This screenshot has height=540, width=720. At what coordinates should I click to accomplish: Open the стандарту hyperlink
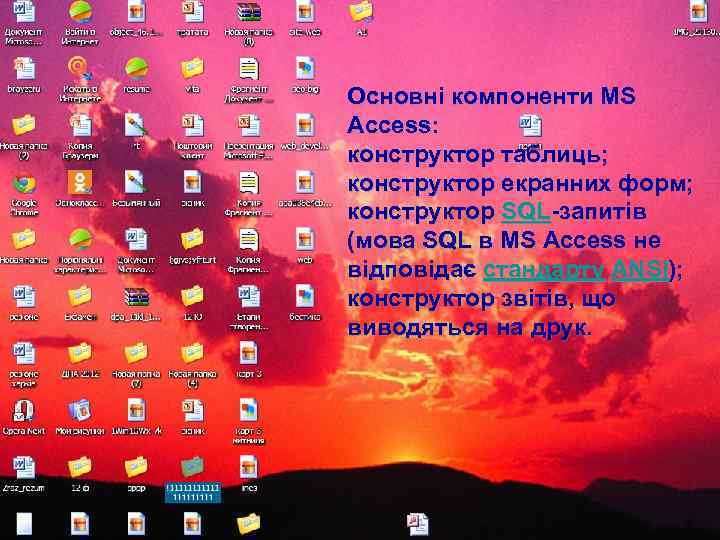coord(544,270)
